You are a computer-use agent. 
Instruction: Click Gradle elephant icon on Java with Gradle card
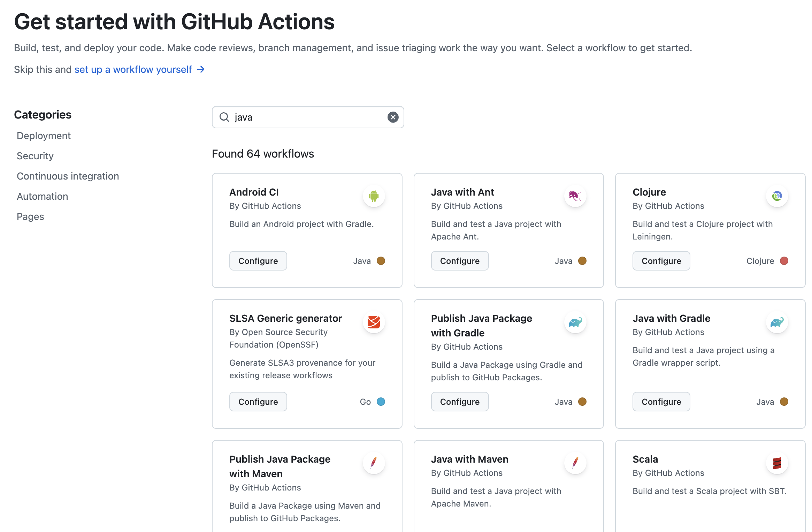click(x=777, y=322)
